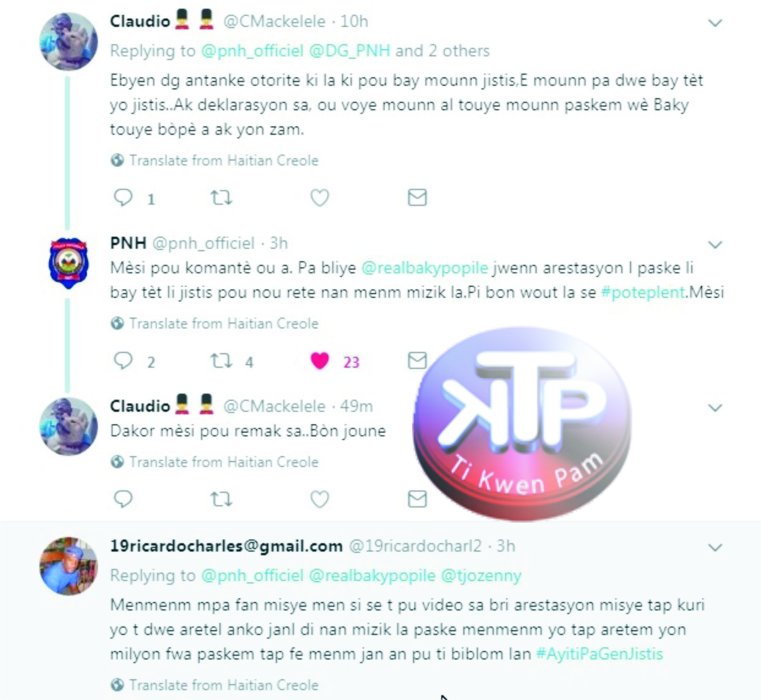Image resolution: width=761 pixels, height=700 pixels.
Task: Like Claudio's 'Bòn joune' tweet
Action: click(x=320, y=499)
